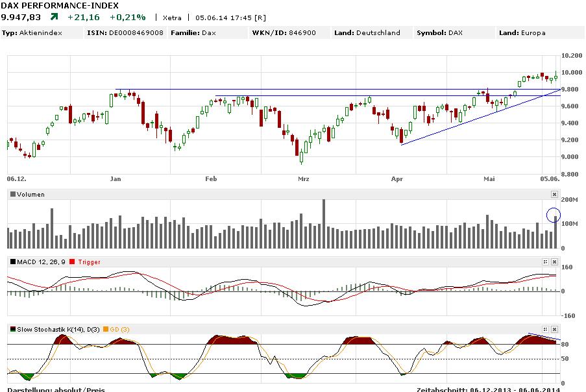Click the change value +21,16
The height and width of the screenshot is (392, 586).
tap(84, 17)
